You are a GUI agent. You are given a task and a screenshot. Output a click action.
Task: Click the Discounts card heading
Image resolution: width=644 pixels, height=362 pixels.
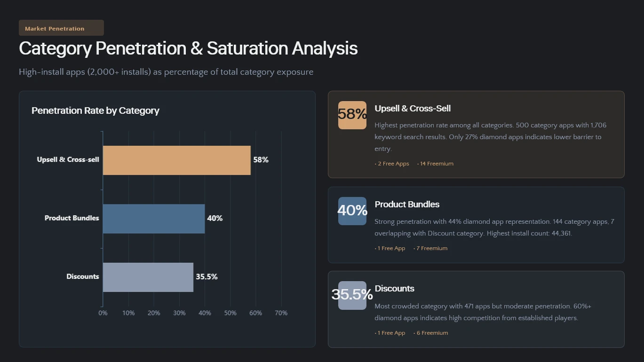point(394,289)
